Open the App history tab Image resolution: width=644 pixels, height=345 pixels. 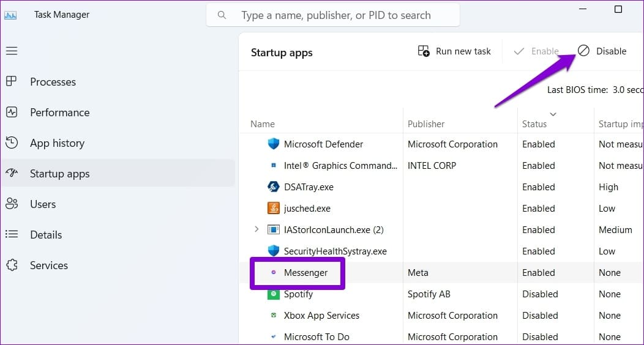point(118,143)
